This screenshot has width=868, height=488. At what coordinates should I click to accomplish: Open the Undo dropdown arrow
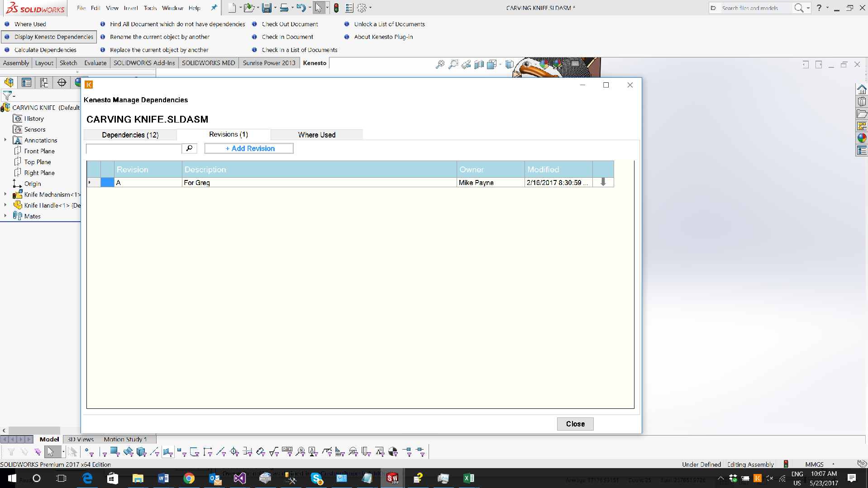310,8
